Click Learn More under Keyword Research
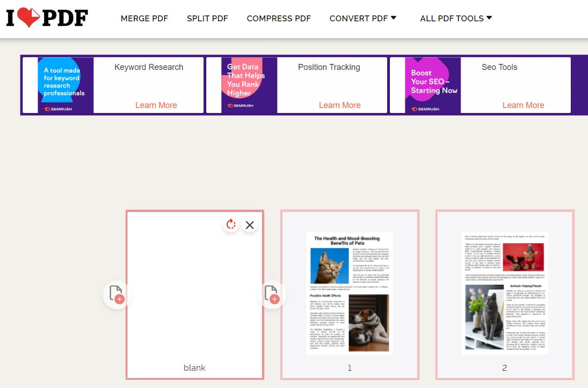This screenshot has height=388, width=588. pyautogui.click(x=156, y=105)
